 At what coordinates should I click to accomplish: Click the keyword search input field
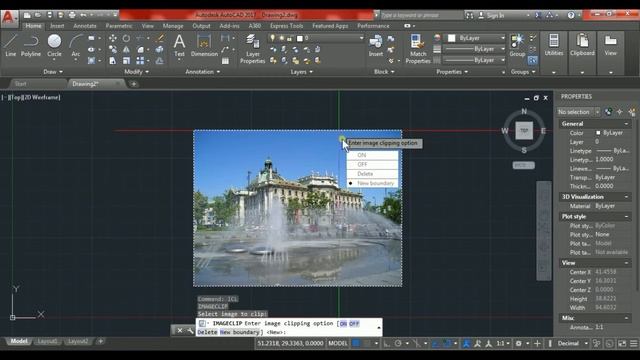(x=421, y=15)
